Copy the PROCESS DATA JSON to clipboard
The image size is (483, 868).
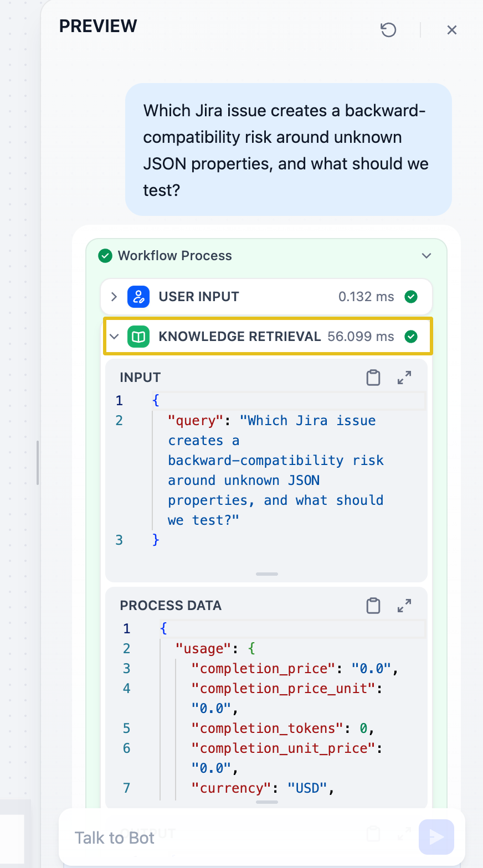(373, 606)
